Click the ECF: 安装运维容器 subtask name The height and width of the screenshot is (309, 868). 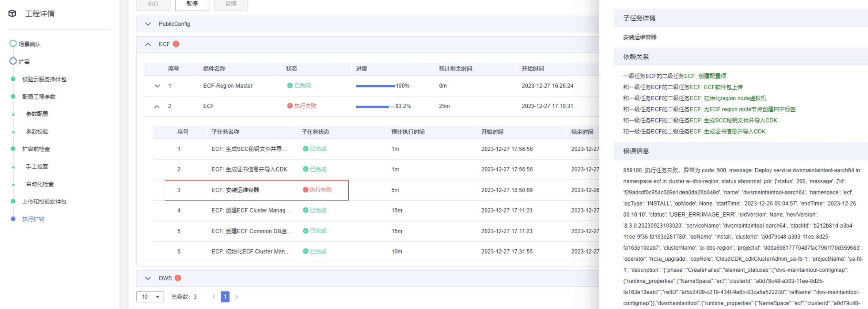(235, 190)
